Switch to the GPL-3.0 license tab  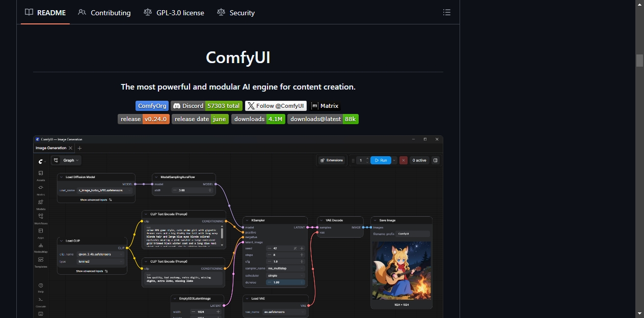click(x=174, y=12)
